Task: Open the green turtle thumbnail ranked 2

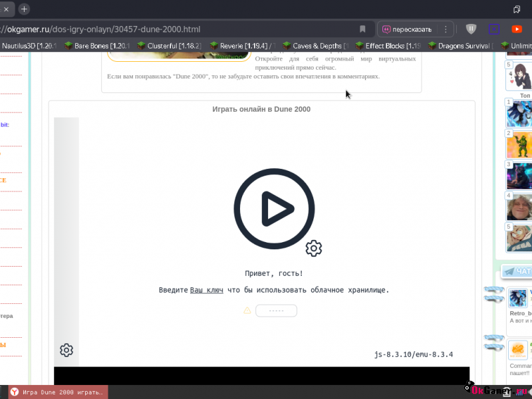Action: coord(519,144)
